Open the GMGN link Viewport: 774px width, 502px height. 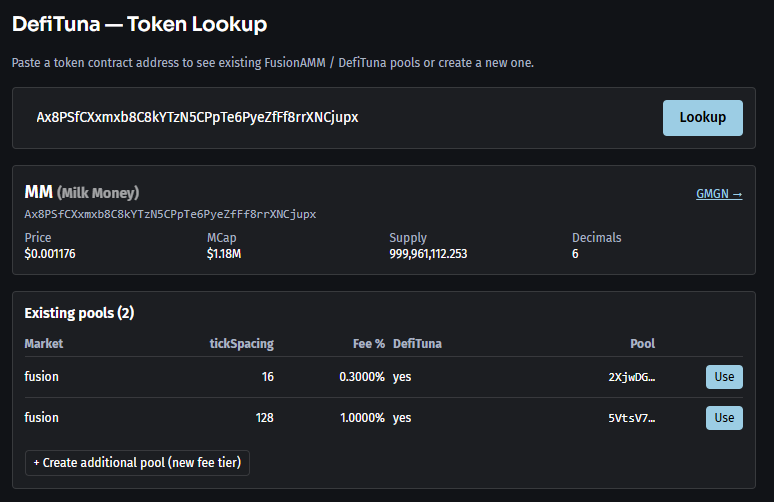[719, 194]
